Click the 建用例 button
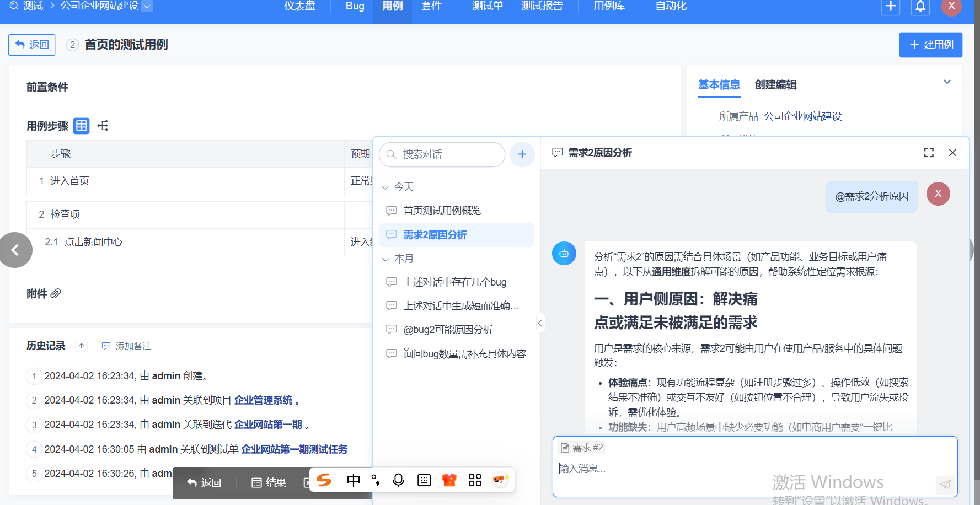Viewport: 980px width, 505px height. coord(930,45)
